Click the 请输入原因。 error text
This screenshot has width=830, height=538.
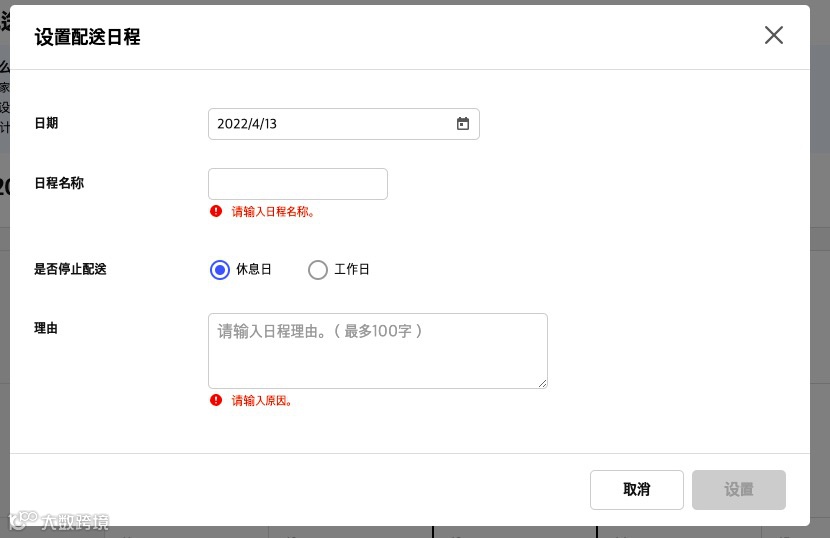[x=262, y=400]
